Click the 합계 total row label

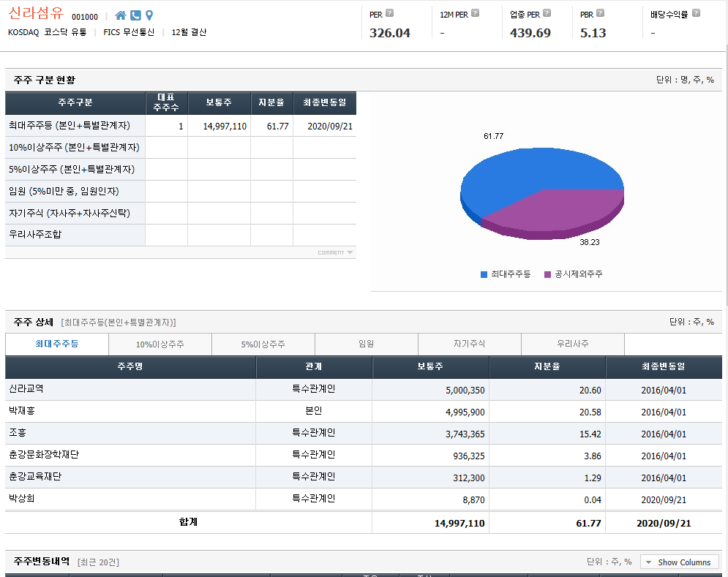[189, 522]
